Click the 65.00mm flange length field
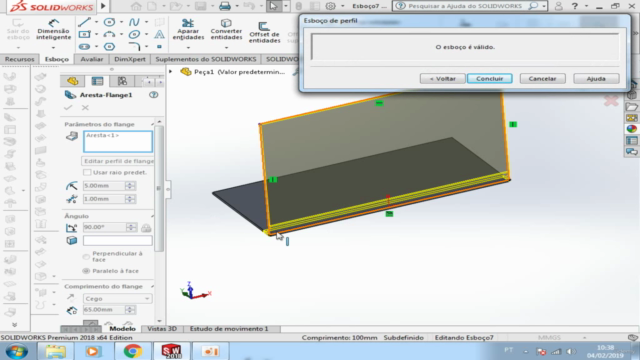This screenshot has width=640, height=360. tap(104, 310)
